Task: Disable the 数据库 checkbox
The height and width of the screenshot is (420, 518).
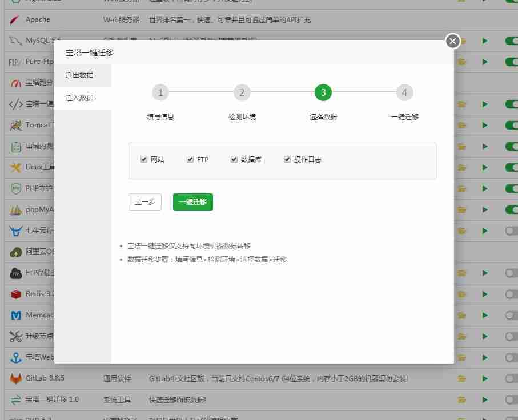Action: point(234,159)
